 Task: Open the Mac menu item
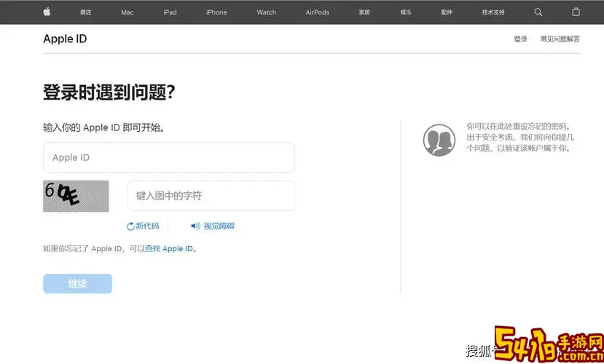tap(128, 12)
